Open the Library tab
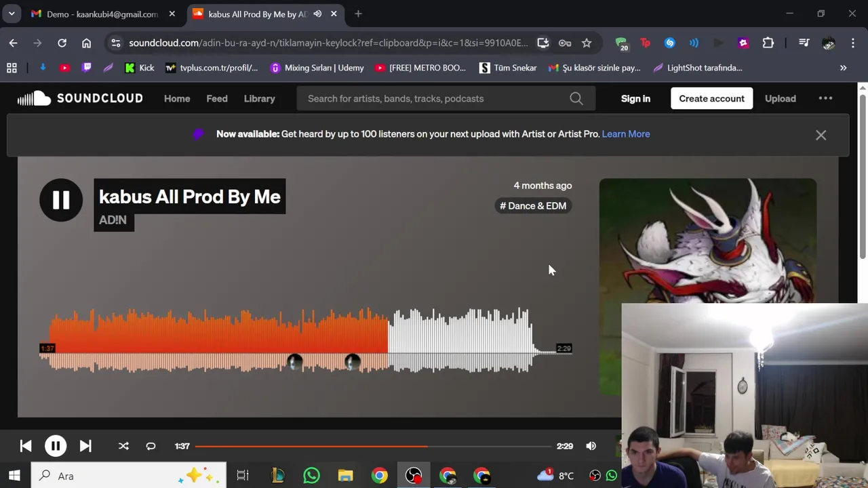The image size is (868, 488). pyautogui.click(x=259, y=98)
